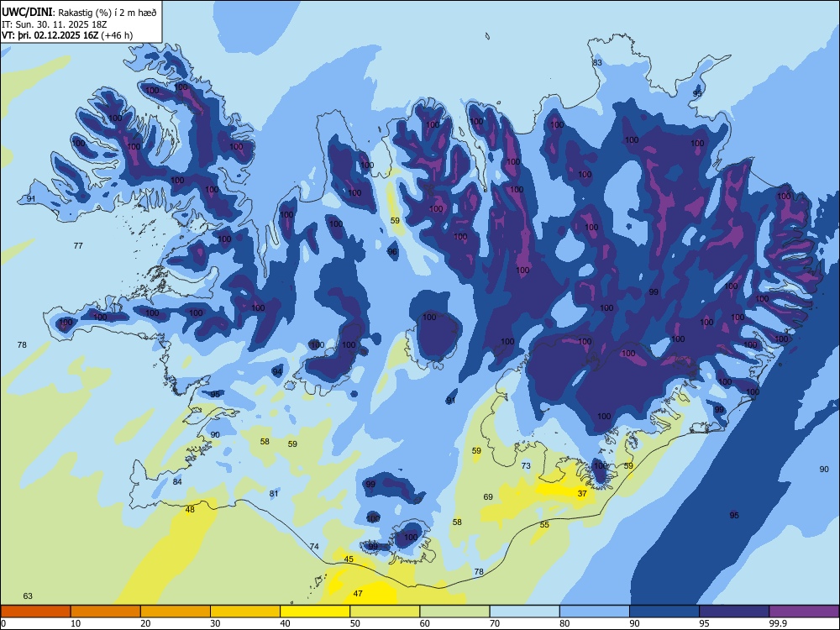
Task: Select the 'Rakastig (%) í 2 m hæð' label
Action: [108, 13]
